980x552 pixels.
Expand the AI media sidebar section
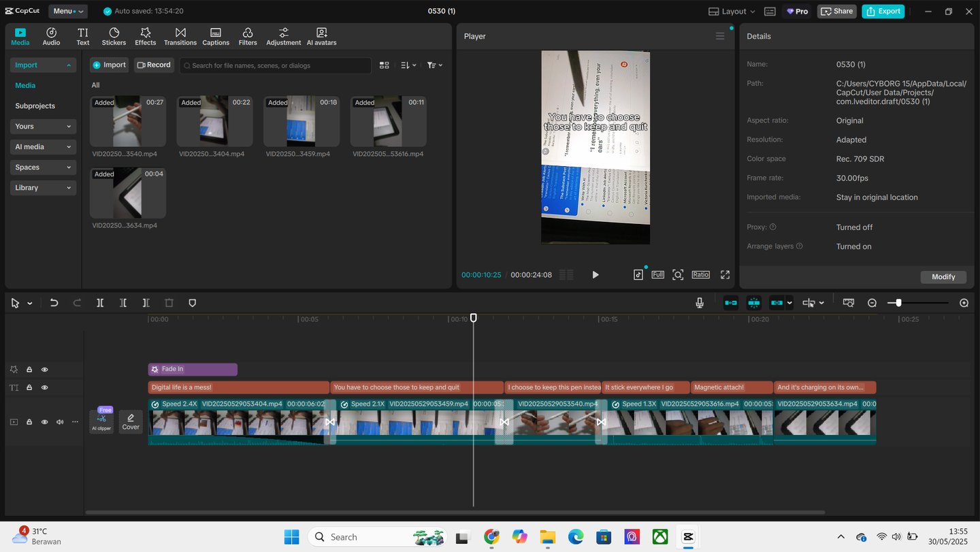point(43,147)
